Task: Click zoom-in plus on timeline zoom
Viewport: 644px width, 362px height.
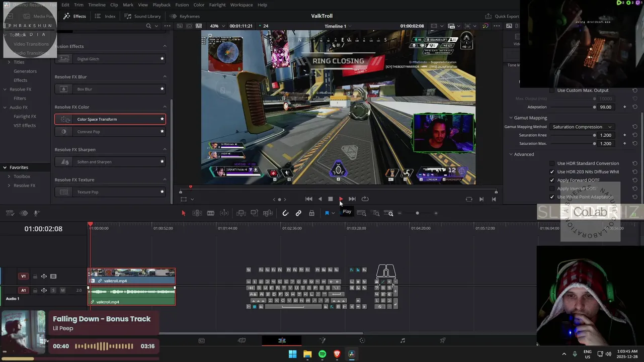Action: 436,213
